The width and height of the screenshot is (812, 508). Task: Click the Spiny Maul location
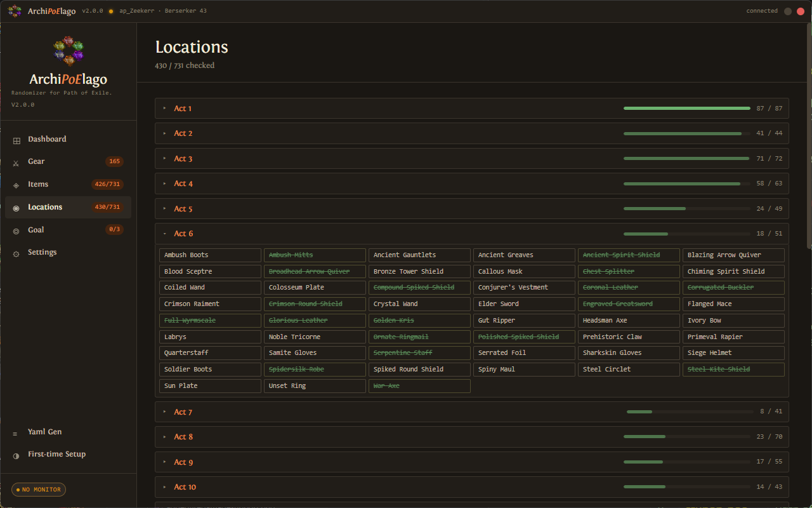tap(524, 370)
